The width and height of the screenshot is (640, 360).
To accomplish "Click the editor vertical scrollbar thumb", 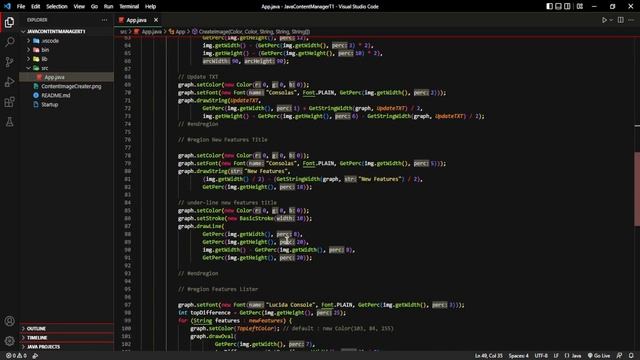I will coord(637,189).
